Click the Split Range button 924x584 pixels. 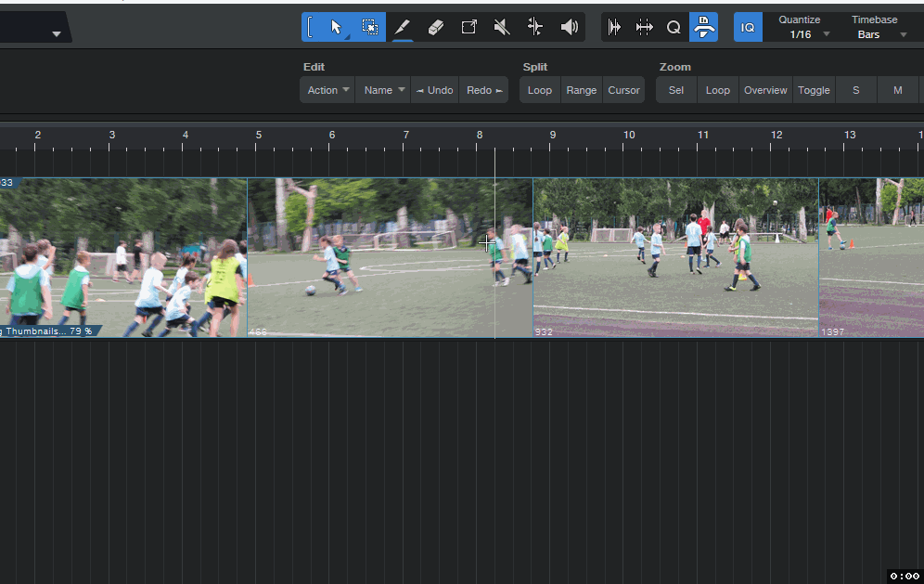[581, 90]
